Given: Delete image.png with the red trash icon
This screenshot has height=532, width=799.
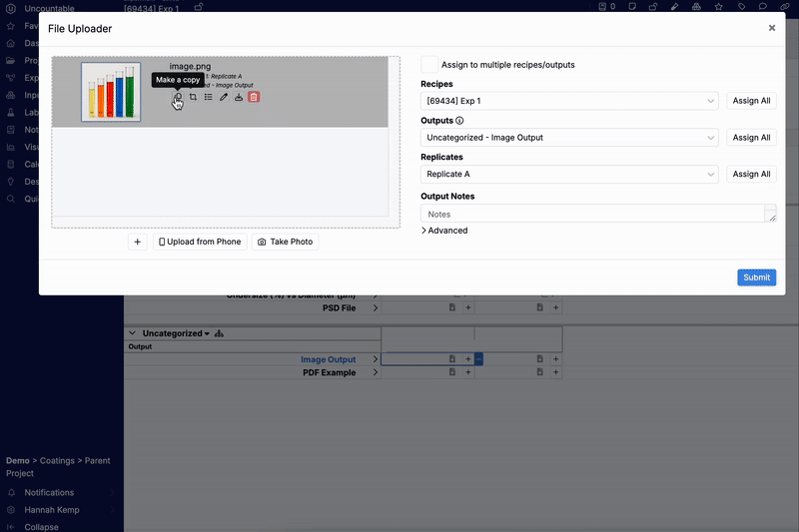Looking at the screenshot, I should pos(254,97).
